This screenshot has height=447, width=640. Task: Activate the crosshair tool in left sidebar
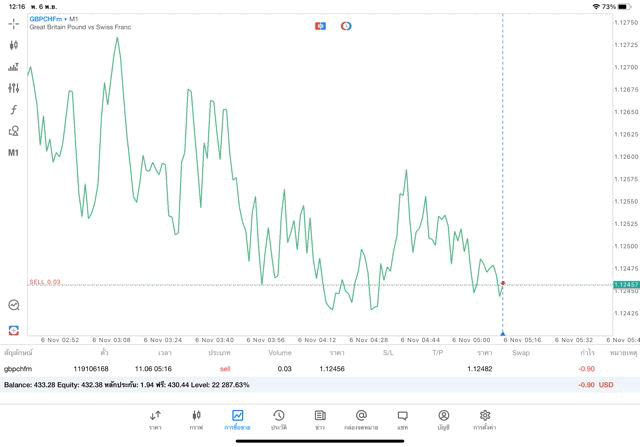pyautogui.click(x=14, y=22)
